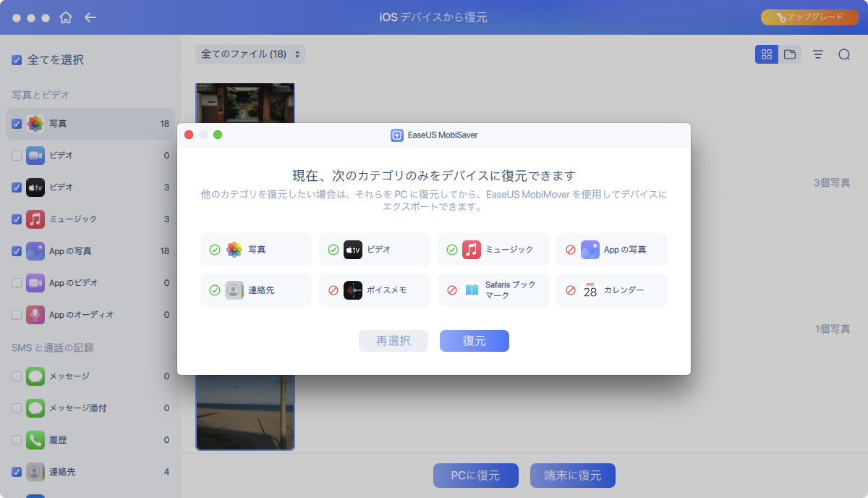Check the ビデオ checkbox with camera icon
Screen dimensions: 868x498
click(x=17, y=156)
